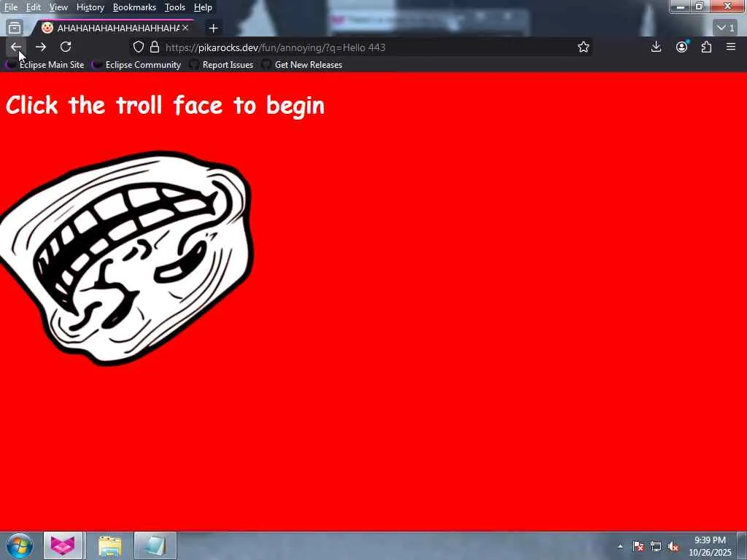
Task: Open the File menu
Action: 10,7
